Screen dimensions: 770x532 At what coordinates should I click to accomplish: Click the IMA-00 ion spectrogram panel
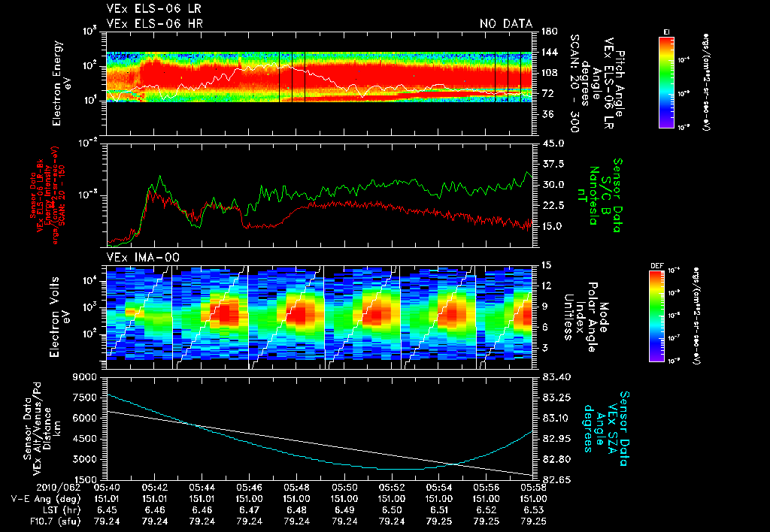[x=320, y=316]
